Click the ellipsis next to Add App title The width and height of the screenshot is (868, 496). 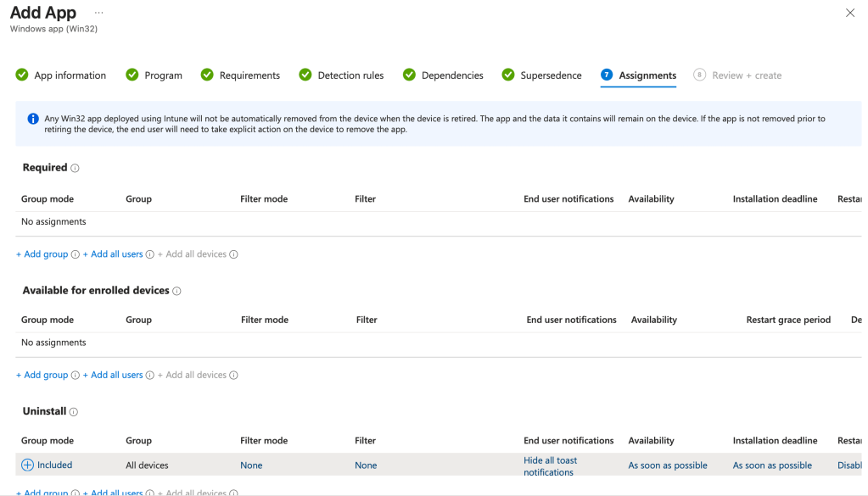coord(98,13)
